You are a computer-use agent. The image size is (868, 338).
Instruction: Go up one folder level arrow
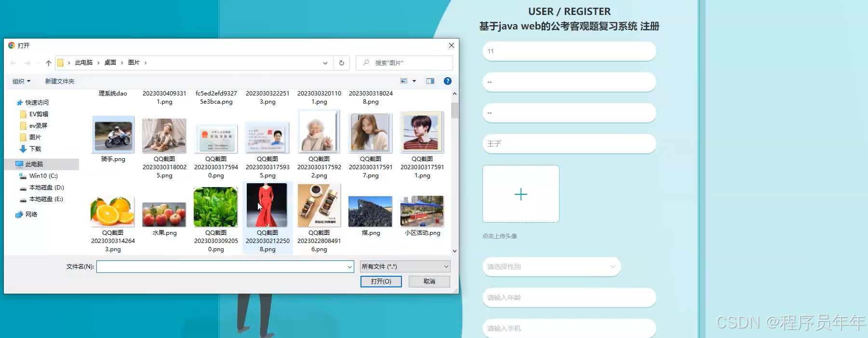tap(49, 63)
